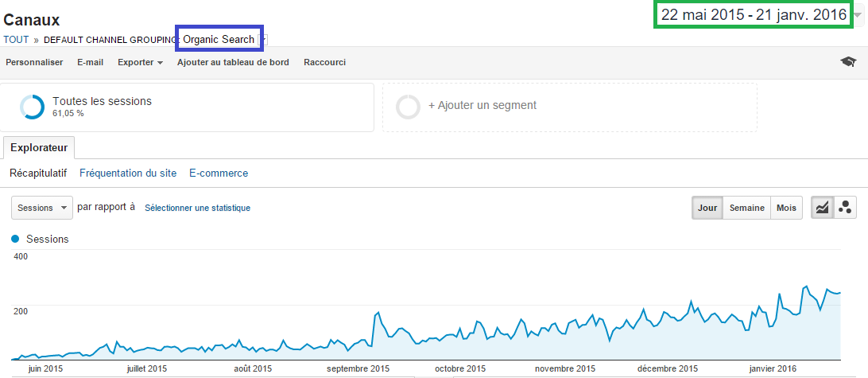
Task: Switch to E-commerce tab
Action: [x=219, y=173]
